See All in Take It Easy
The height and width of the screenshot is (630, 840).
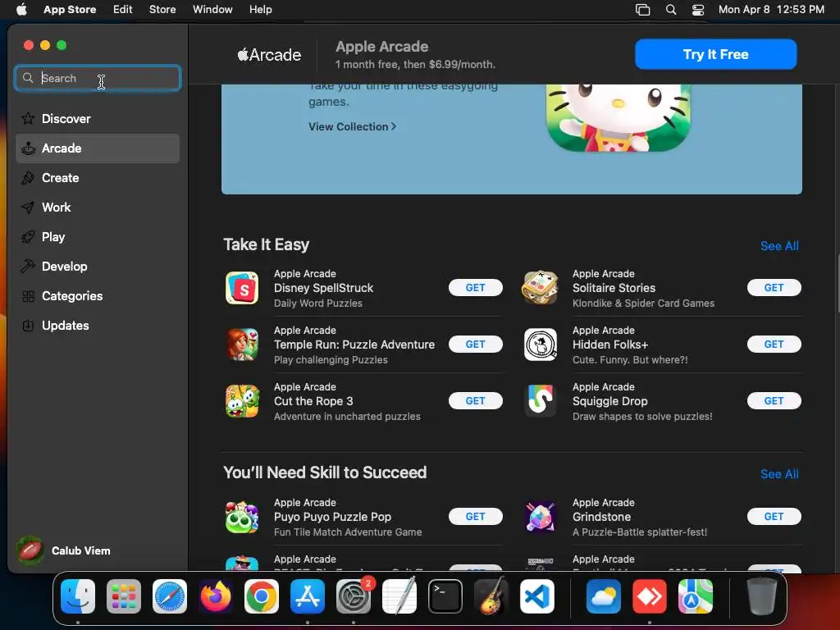779,246
